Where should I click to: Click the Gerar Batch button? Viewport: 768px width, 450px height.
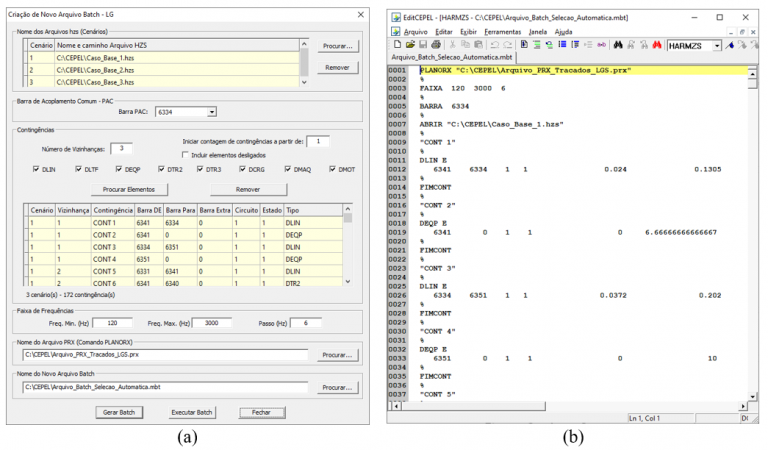[x=117, y=412]
